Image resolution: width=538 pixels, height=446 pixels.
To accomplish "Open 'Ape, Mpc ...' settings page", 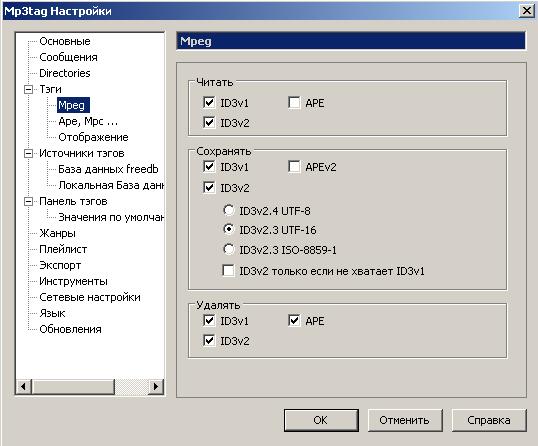I will [88, 121].
